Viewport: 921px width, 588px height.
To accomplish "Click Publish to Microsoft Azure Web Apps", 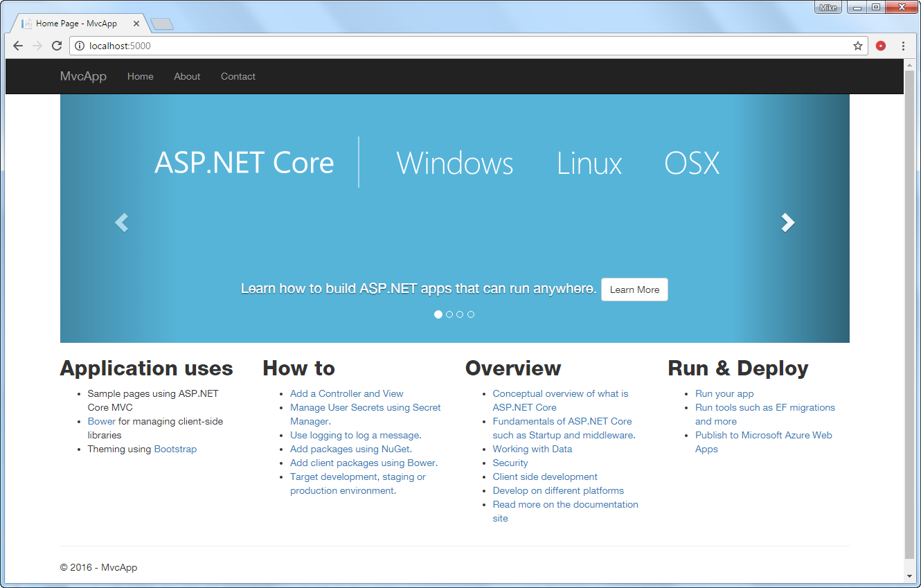I will click(764, 435).
